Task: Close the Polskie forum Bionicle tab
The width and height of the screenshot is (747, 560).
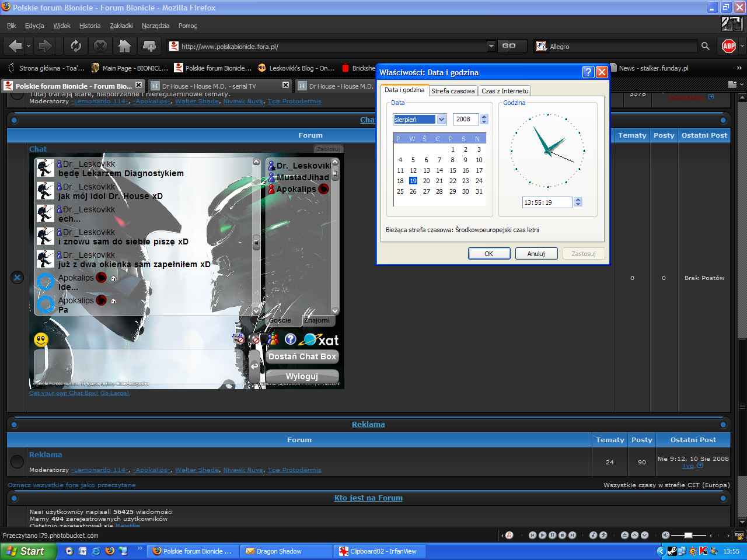Action: (138, 85)
